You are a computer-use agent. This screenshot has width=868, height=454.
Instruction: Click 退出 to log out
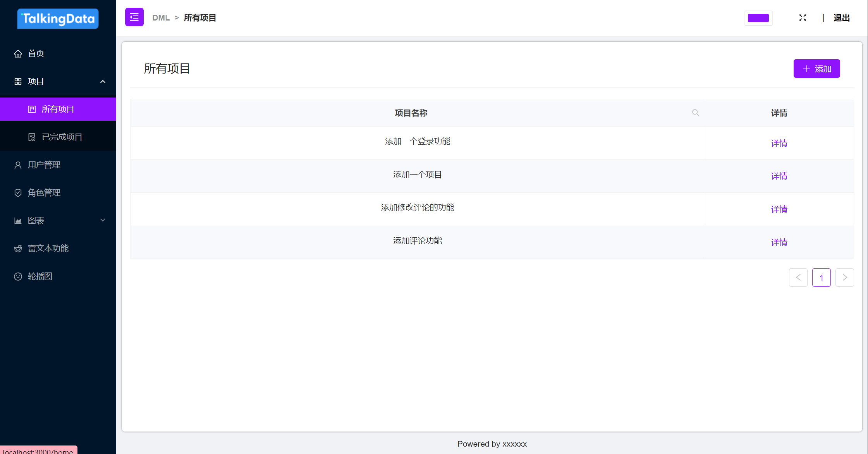tap(840, 18)
